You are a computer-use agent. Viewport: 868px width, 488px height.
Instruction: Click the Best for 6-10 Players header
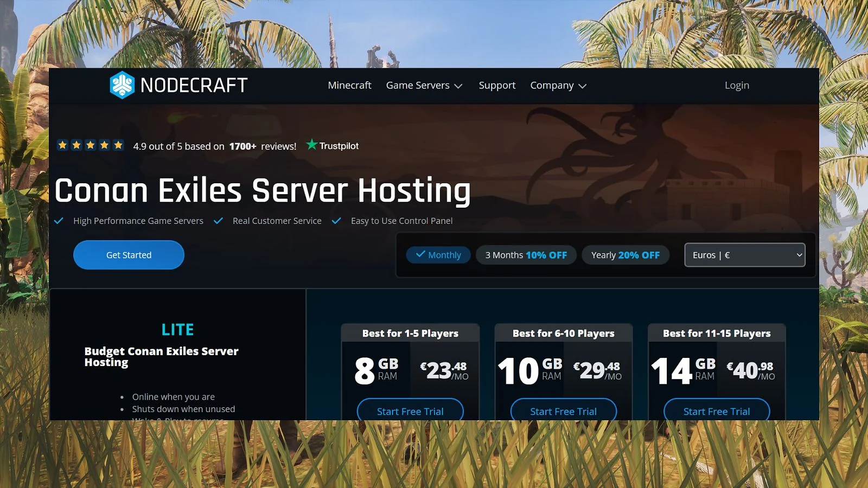[563, 333]
